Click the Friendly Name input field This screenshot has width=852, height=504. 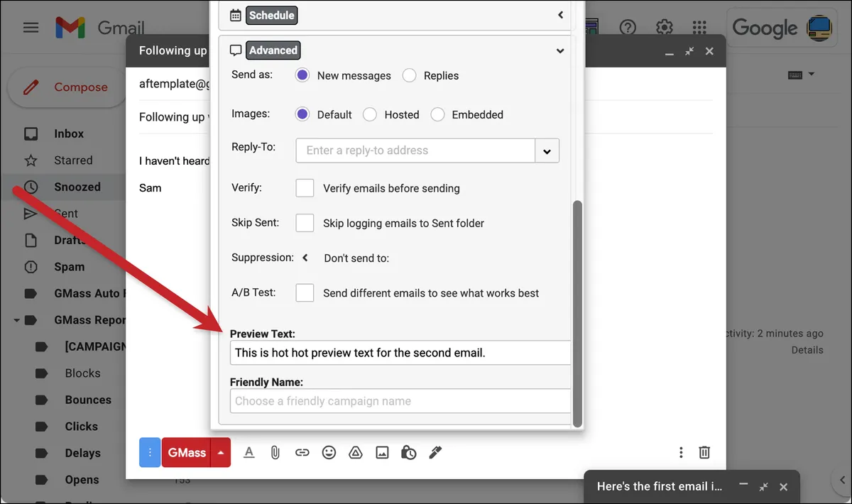400,401
